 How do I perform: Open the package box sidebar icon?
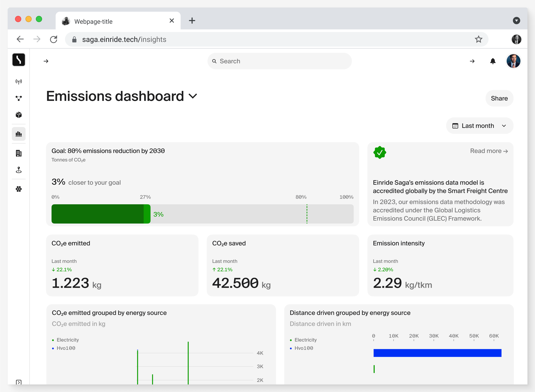[18, 115]
